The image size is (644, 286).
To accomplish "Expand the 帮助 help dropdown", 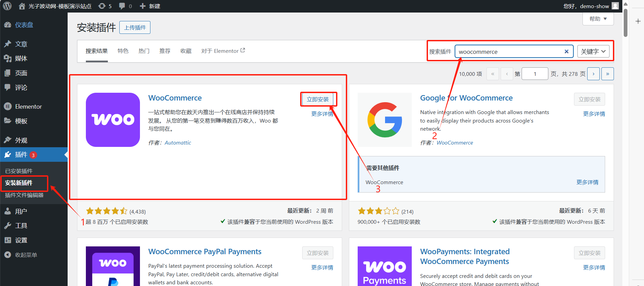I will (598, 19).
